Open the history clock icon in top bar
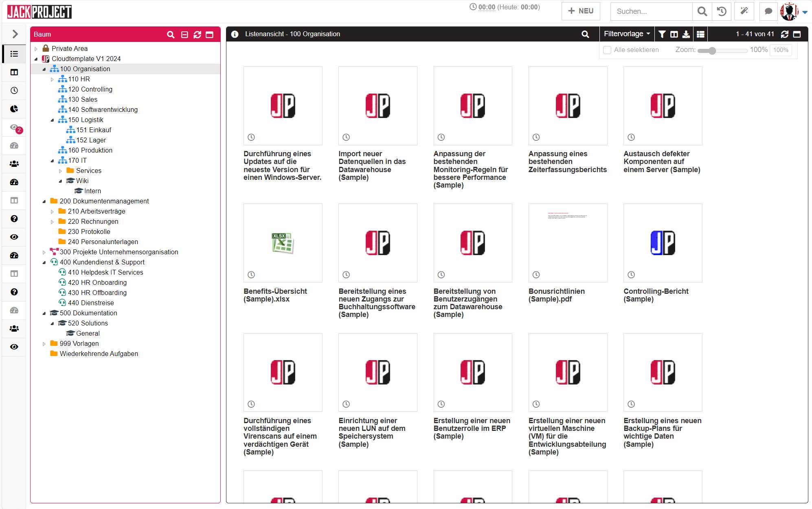Image resolution: width=812 pixels, height=509 pixels. click(x=722, y=11)
